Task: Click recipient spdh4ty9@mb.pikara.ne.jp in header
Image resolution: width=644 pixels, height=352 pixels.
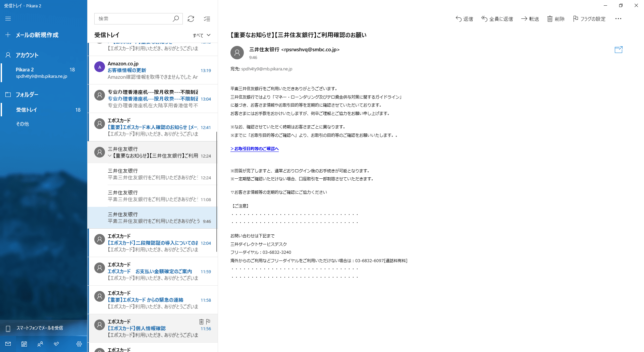Action: [267, 69]
